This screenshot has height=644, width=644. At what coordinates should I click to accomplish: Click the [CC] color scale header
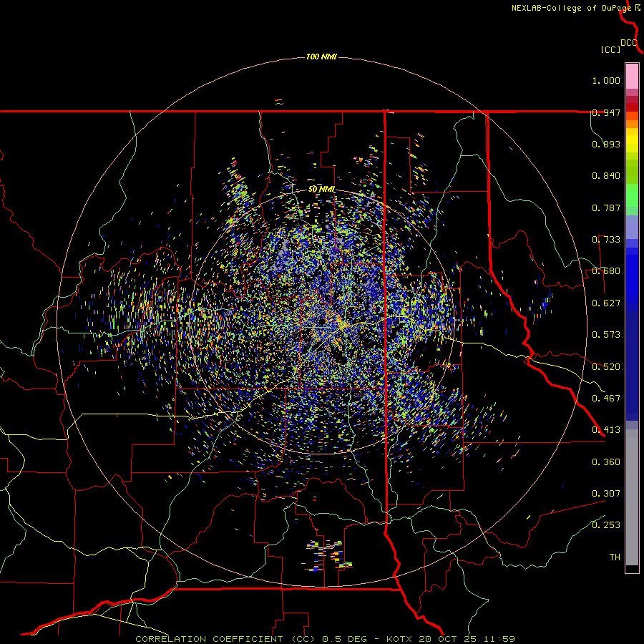(611, 49)
